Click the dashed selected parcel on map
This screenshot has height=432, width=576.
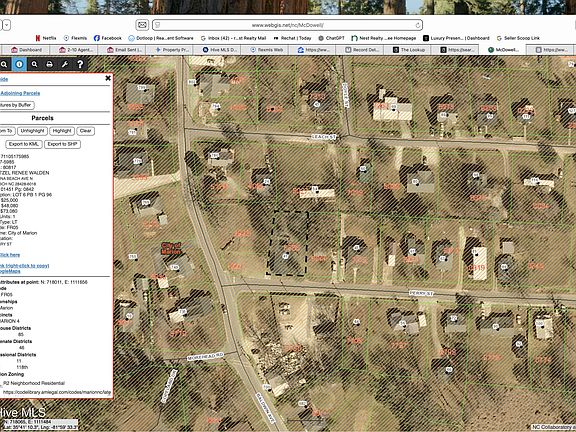coord(288,243)
